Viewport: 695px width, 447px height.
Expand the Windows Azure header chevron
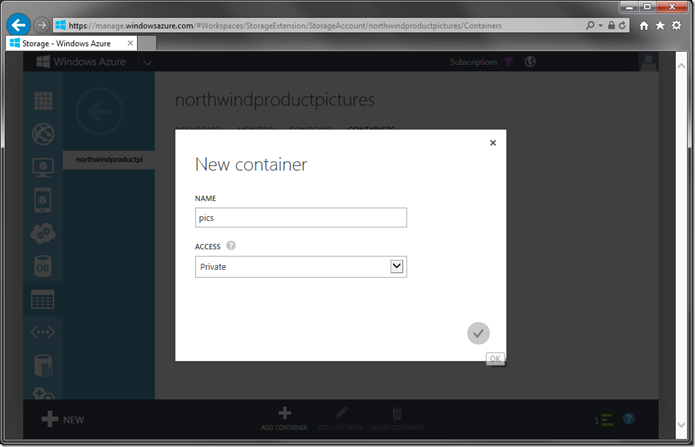147,63
